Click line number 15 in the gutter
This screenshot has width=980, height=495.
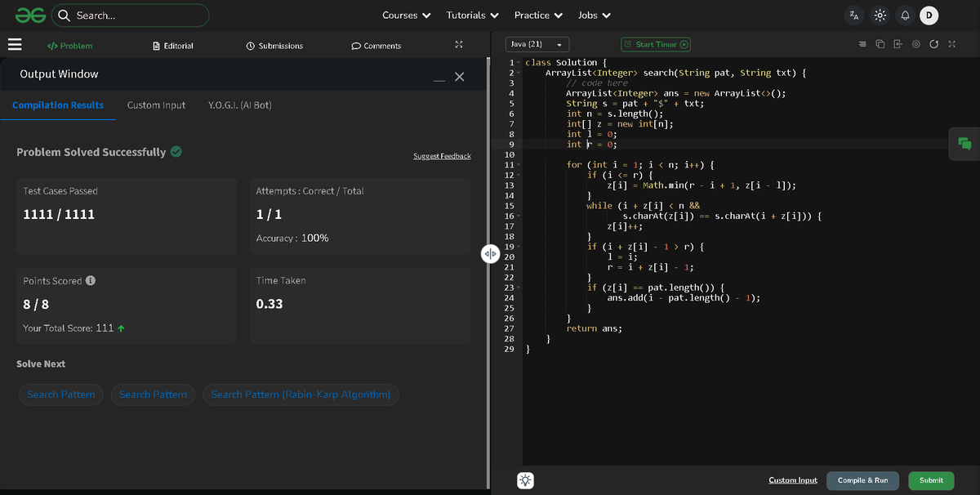(509, 206)
